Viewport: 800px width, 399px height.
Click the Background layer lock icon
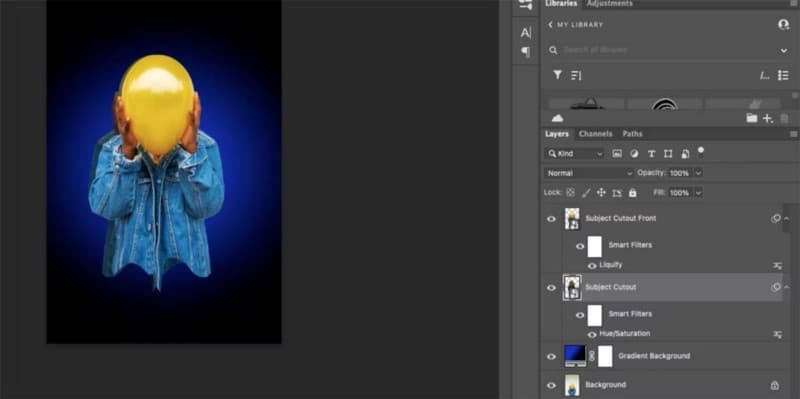pos(774,385)
